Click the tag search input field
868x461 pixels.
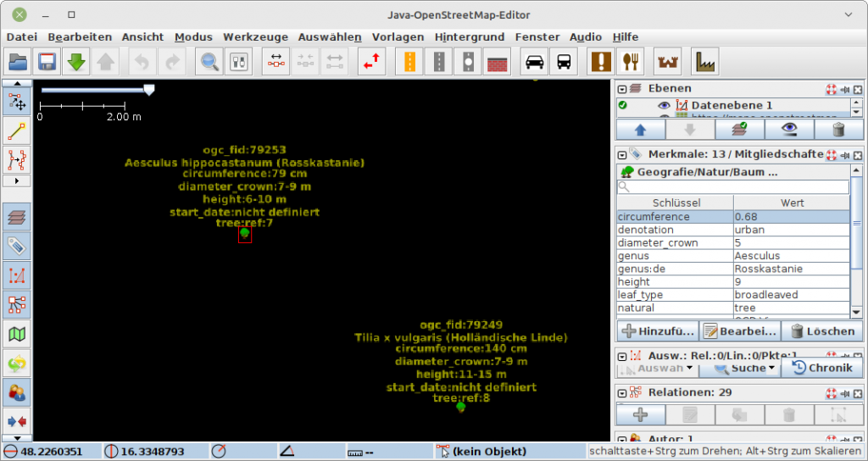[732, 186]
